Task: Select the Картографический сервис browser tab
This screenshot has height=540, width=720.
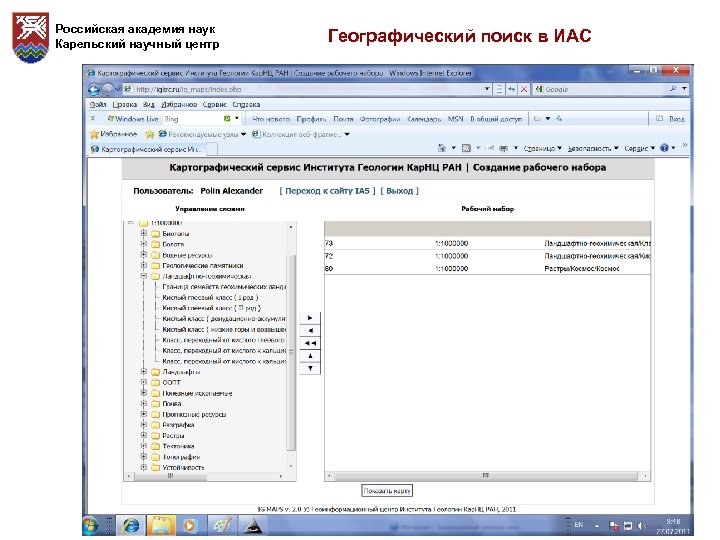Action: [146, 149]
